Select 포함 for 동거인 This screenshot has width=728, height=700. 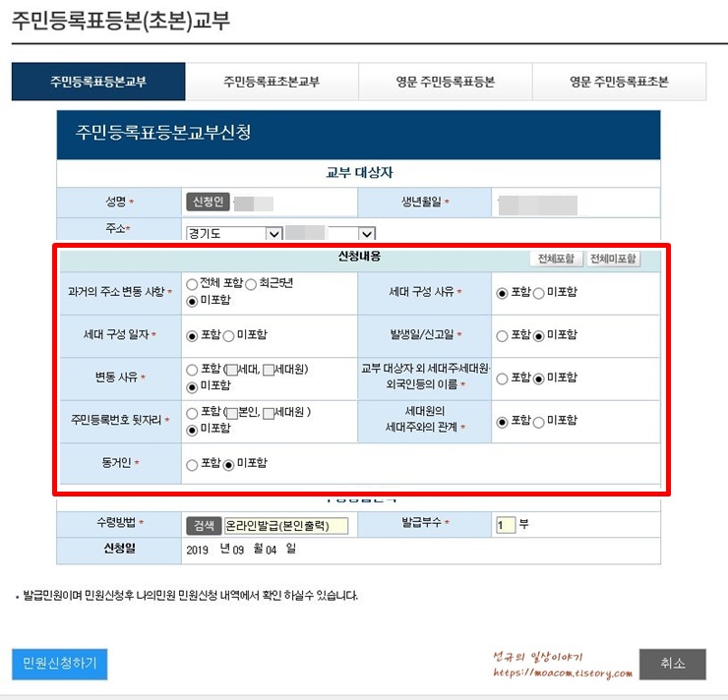tap(192, 465)
